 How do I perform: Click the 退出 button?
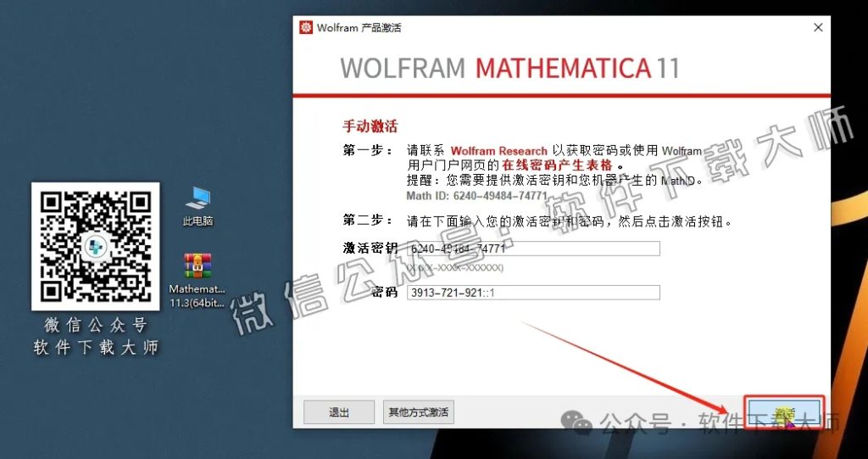click(x=339, y=412)
